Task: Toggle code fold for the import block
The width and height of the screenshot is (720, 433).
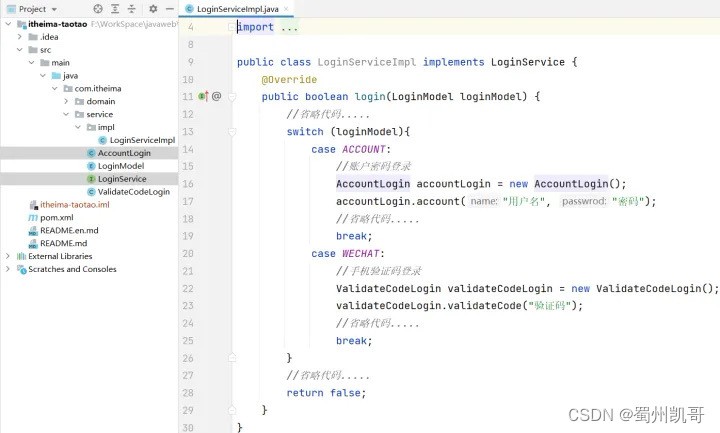Action: tap(232, 27)
